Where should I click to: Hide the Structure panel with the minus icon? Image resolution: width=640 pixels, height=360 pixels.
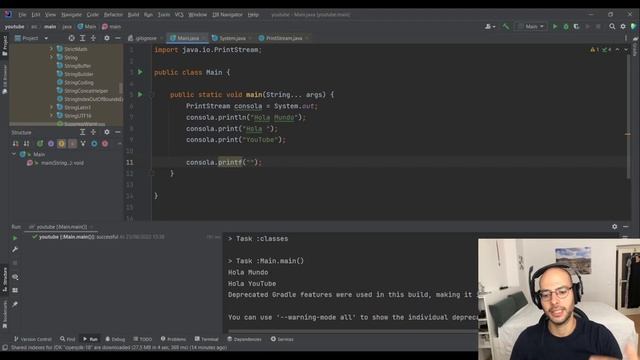point(118,132)
